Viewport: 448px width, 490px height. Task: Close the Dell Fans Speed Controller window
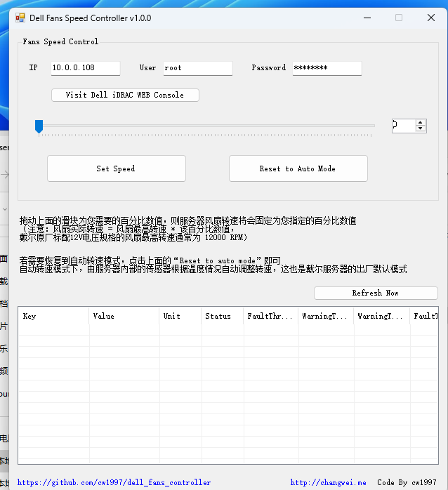coord(431,18)
